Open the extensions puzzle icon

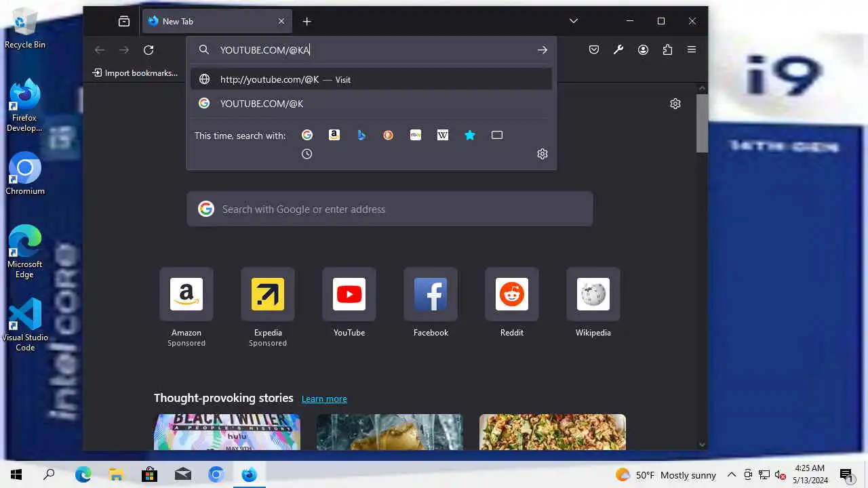667,49
